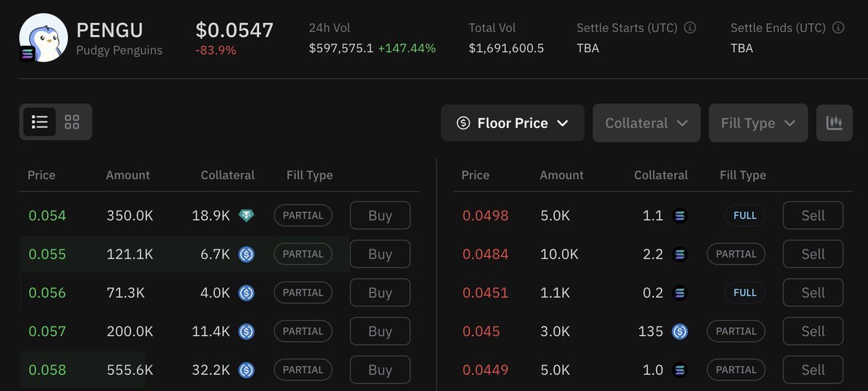Click the Amount column header in sell table

561,175
